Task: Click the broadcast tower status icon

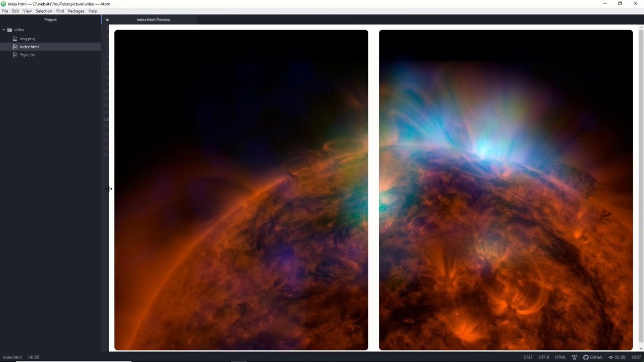Action: click(x=575, y=357)
